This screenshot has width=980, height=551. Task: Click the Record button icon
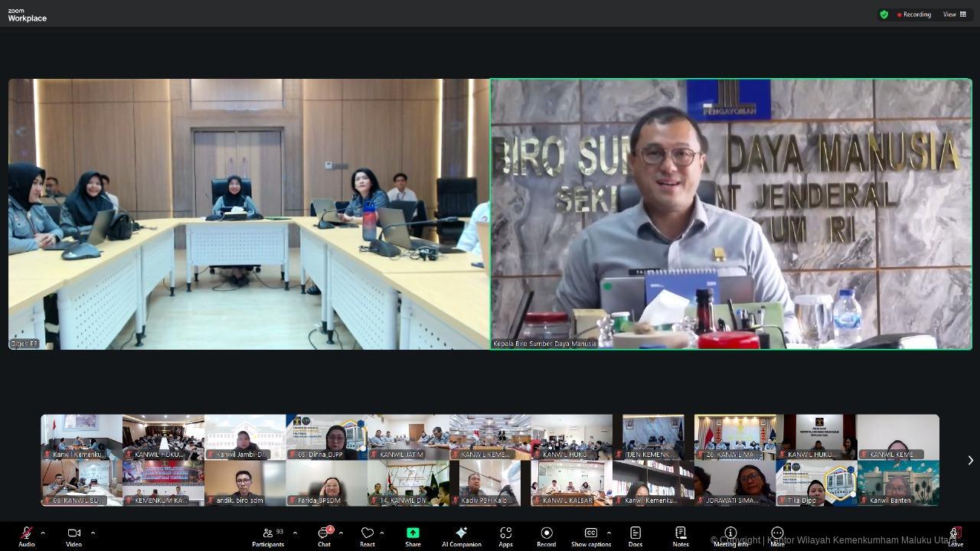[546, 533]
